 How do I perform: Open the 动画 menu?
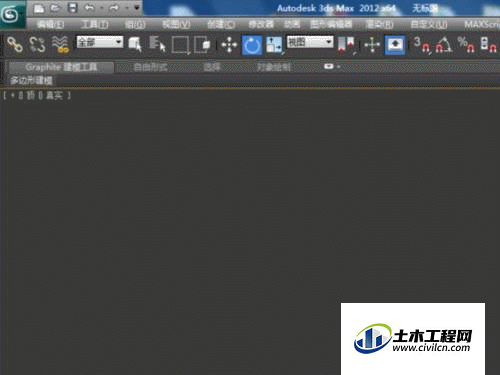pos(292,24)
